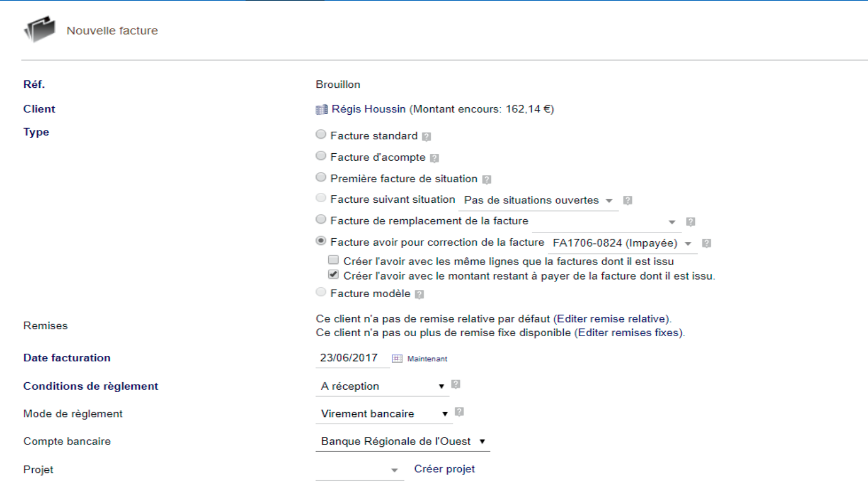Open the Banque Régionale de l'Ouest account dropdown
Viewport: 868px width, 490px height.
(x=403, y=442)
